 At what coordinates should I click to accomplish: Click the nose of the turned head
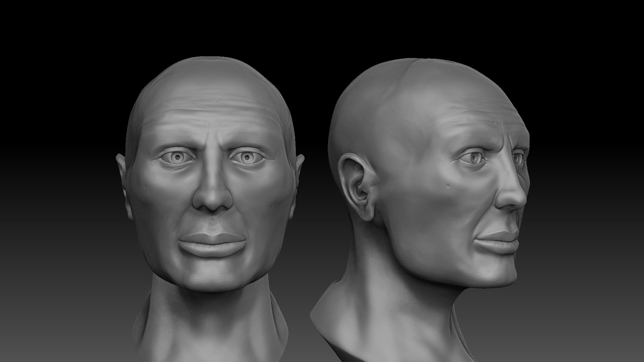click(513, 197)
